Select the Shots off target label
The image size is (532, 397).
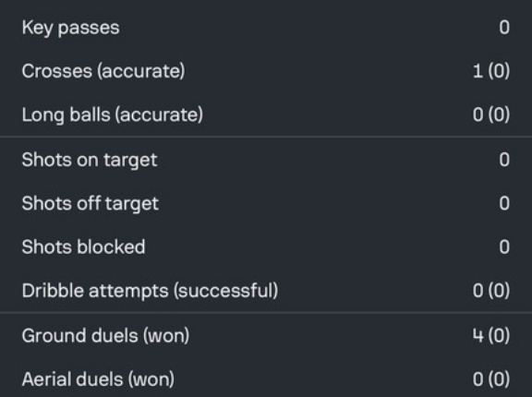91,203
